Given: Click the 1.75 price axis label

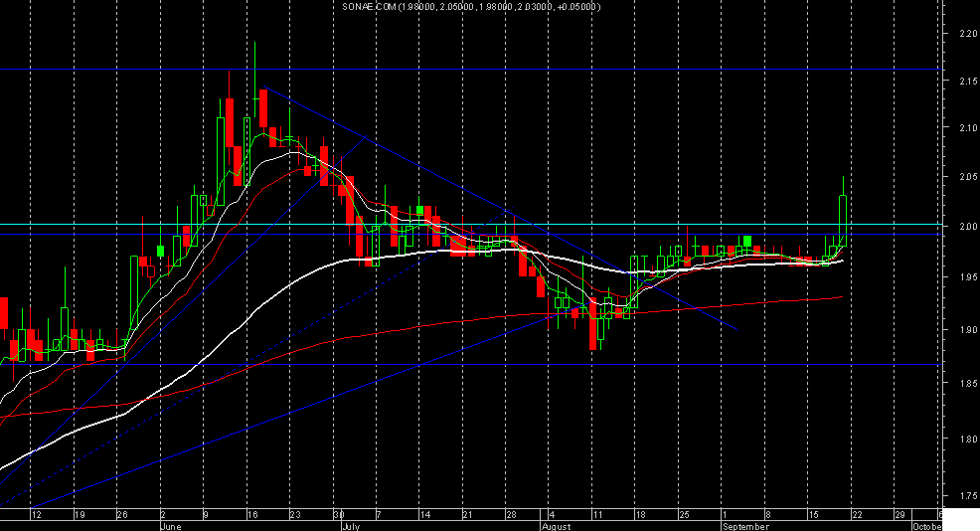Looking at the screenshot, I should 968,496.
